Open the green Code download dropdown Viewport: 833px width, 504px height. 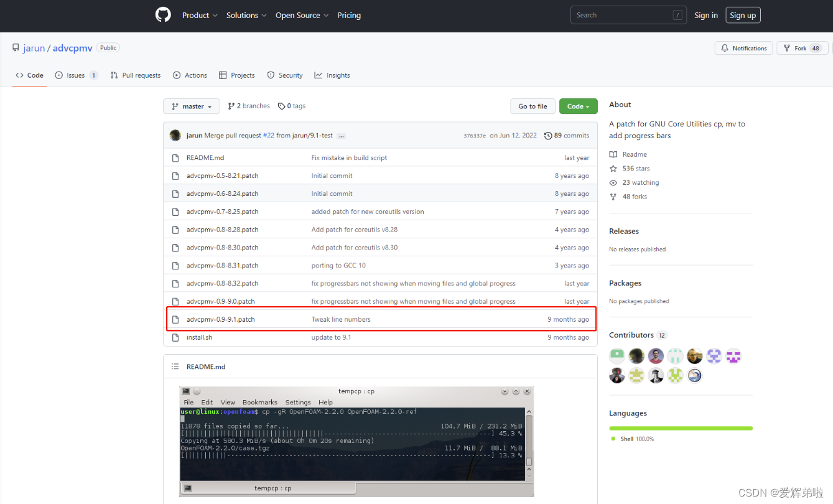578,106
